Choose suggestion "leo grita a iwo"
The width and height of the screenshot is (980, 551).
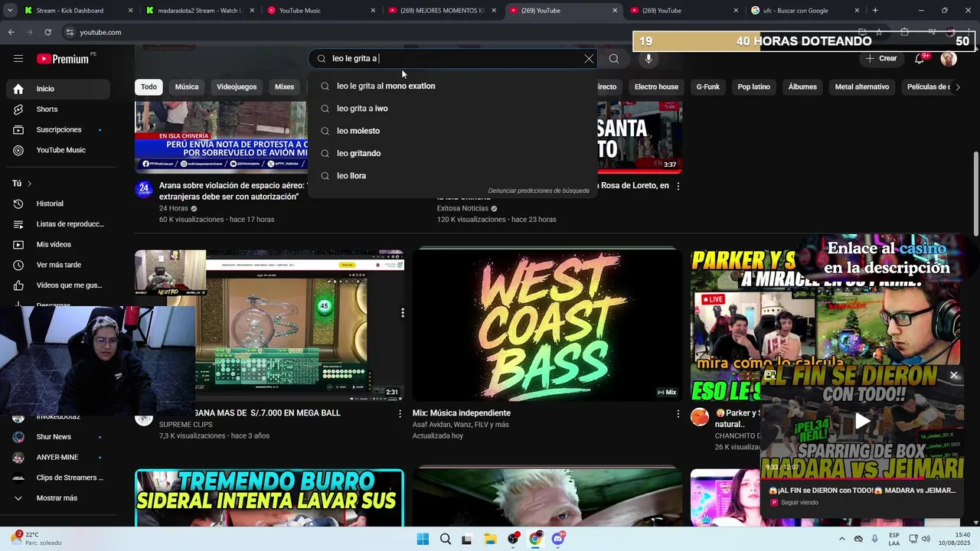tap(452, 109)
